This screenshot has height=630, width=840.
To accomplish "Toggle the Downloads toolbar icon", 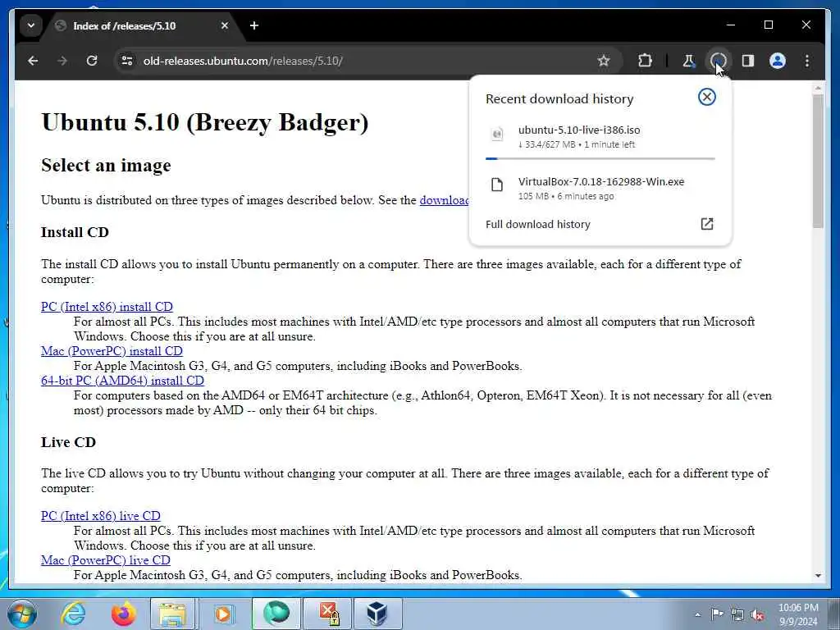I will (719, 61).
